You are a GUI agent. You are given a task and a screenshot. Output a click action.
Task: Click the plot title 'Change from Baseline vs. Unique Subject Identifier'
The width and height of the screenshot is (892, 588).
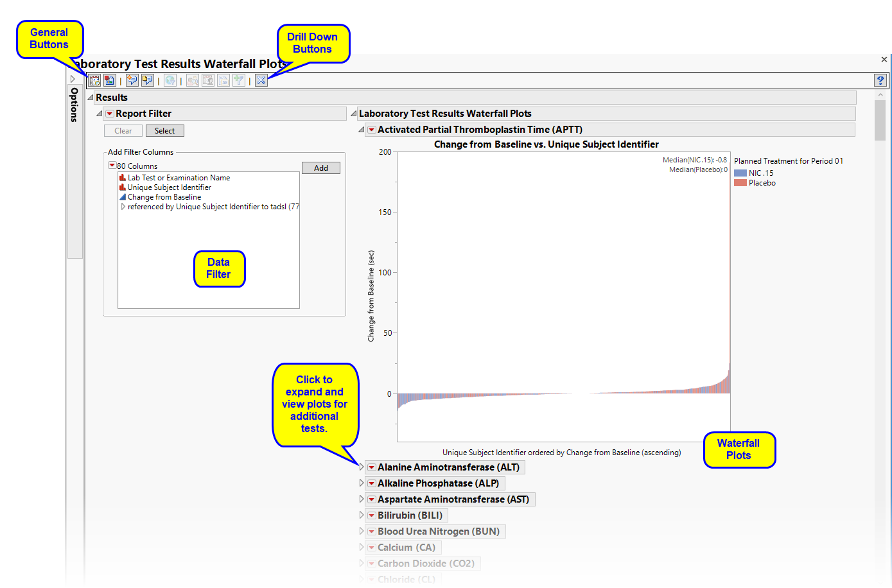(x=547, y=144)
